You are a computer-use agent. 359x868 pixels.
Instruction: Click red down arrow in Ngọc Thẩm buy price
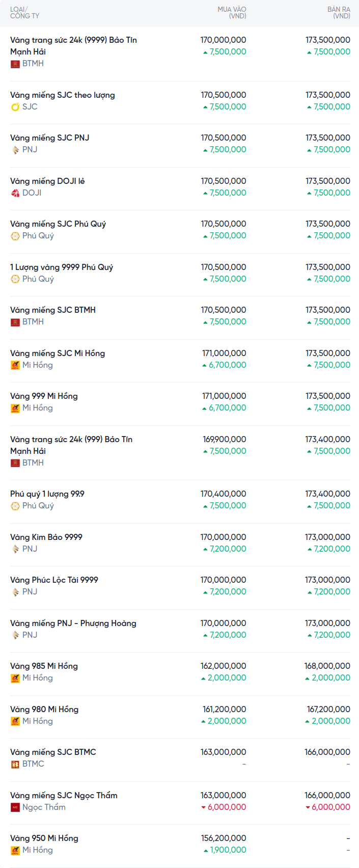point(204,807)
